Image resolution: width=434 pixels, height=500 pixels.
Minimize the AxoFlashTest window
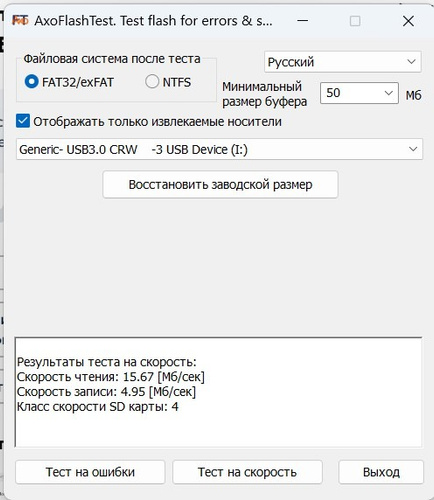(x=302, y=21)
